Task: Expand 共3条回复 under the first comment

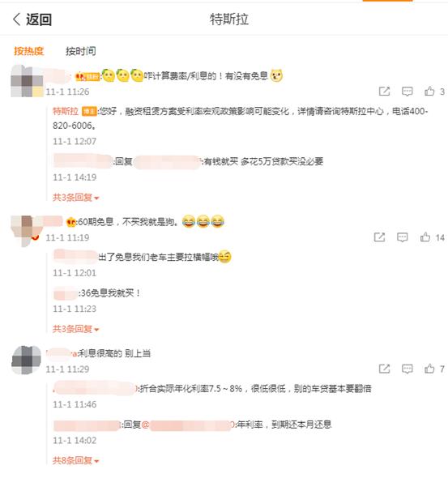Action: (76, 198)
